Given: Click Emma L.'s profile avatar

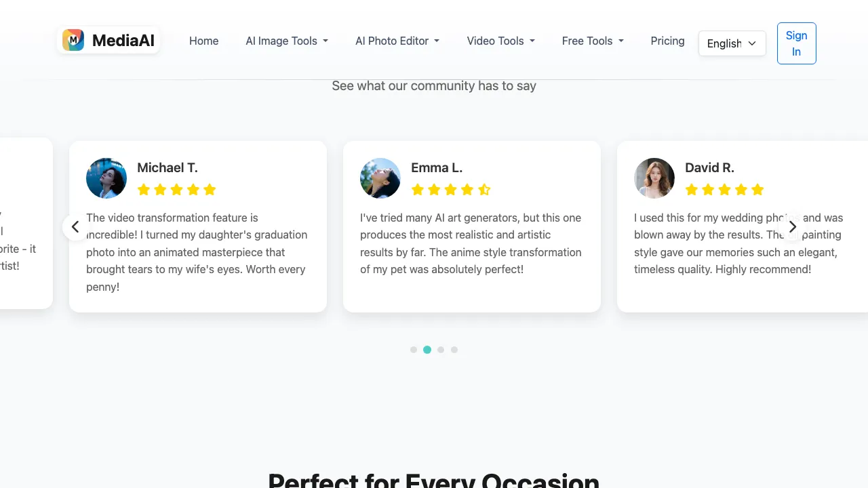Looking at the screenshot, I should (x=380, y=178).
